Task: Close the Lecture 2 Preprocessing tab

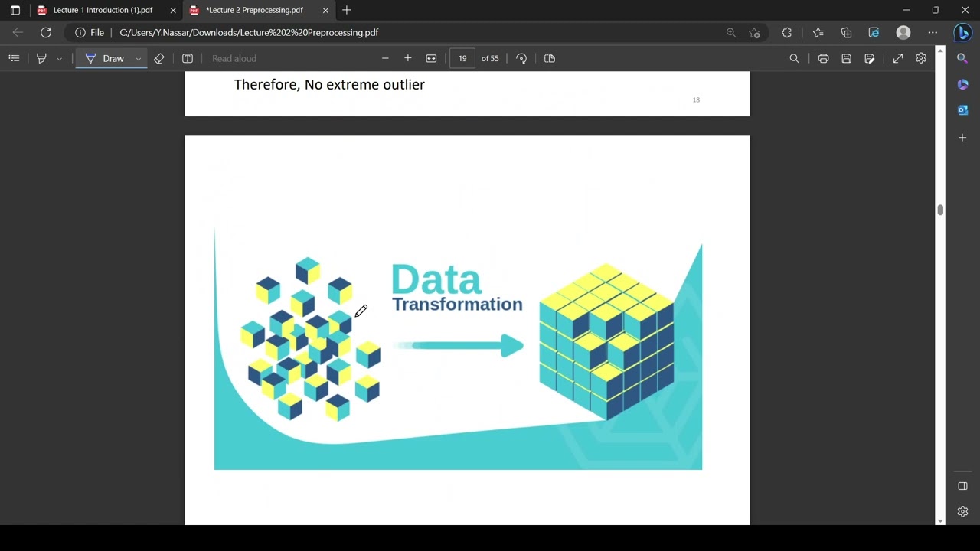Action: point(325,11)
